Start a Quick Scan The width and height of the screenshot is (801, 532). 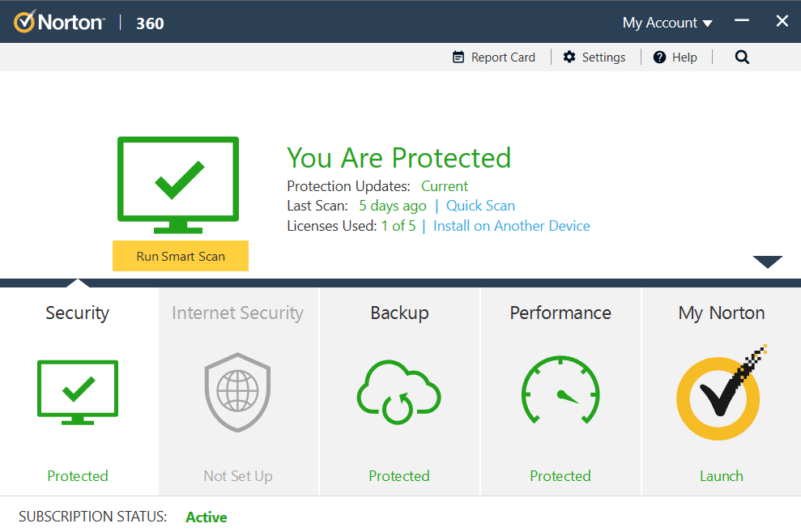[x=480, y=206]
